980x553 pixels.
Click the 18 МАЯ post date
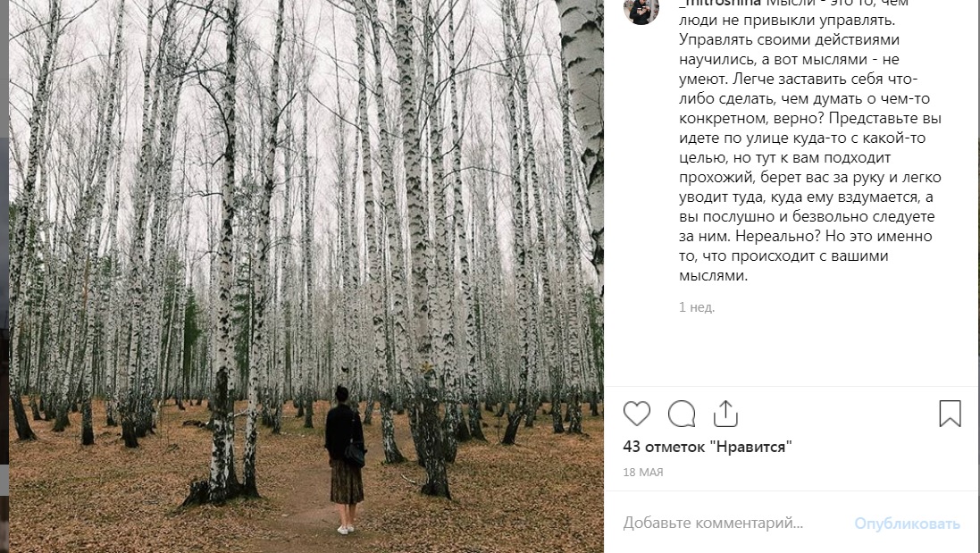[x=643, y=473]
